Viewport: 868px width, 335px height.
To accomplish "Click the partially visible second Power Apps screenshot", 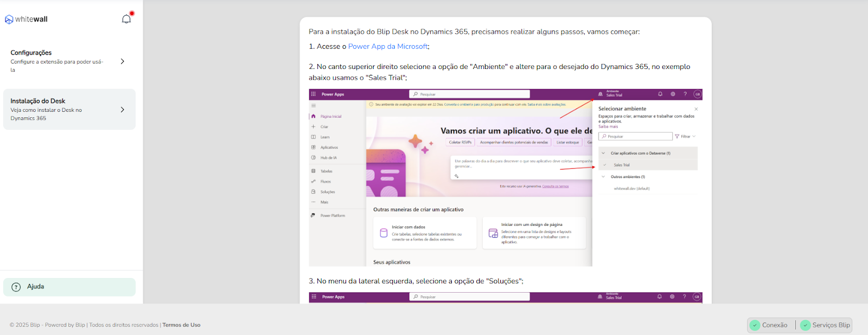I will 505,298.
